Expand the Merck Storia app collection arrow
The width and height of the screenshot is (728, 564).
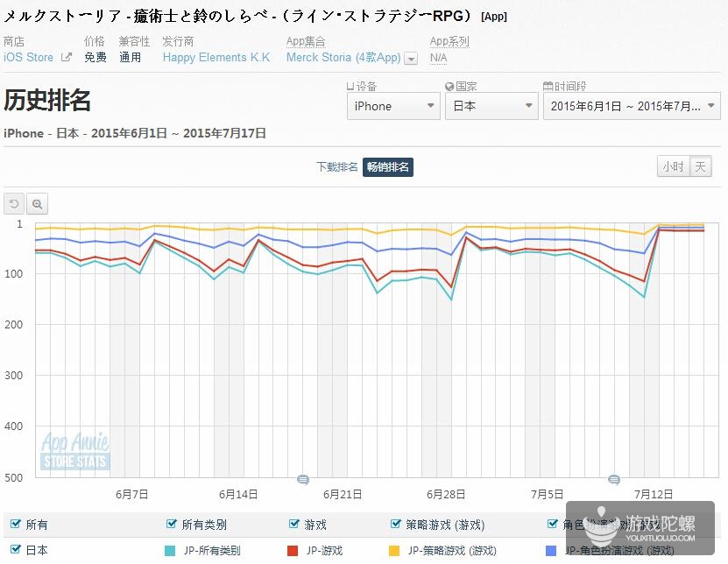pyautogui.click(x=411, y=59)
